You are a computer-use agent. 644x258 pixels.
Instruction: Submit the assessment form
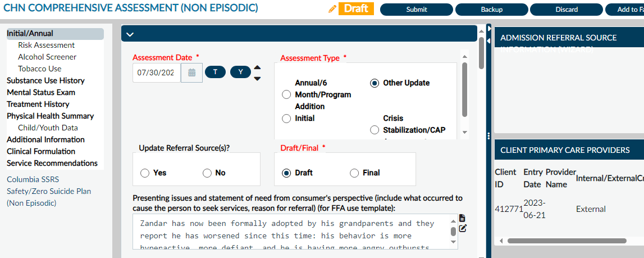click(417, 10)
